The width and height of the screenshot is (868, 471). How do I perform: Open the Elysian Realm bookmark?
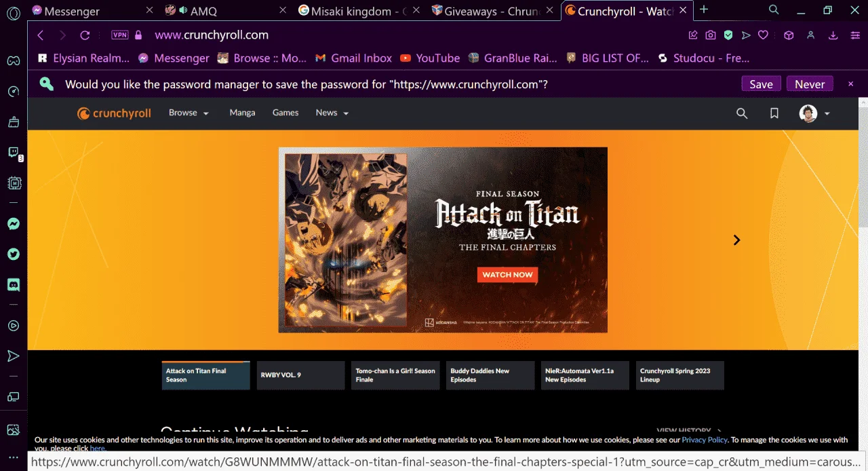(x=83, y=58)
